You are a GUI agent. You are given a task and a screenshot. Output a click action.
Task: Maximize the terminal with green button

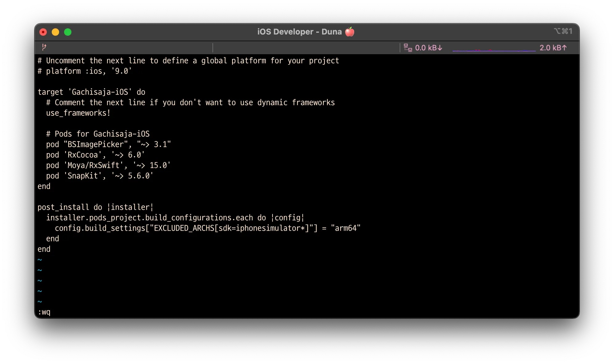(x=68, y=32)
